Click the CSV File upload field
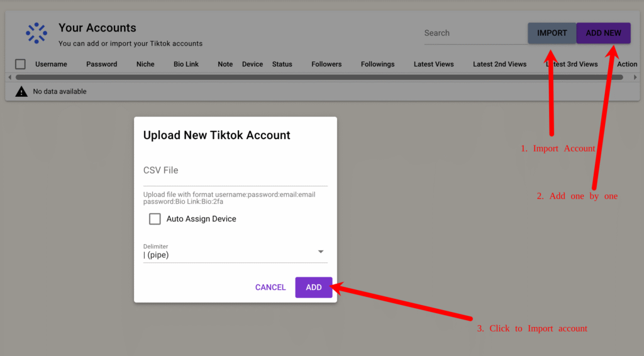The width and height of the screenshot is (644, 356). (x=235, y=170)
